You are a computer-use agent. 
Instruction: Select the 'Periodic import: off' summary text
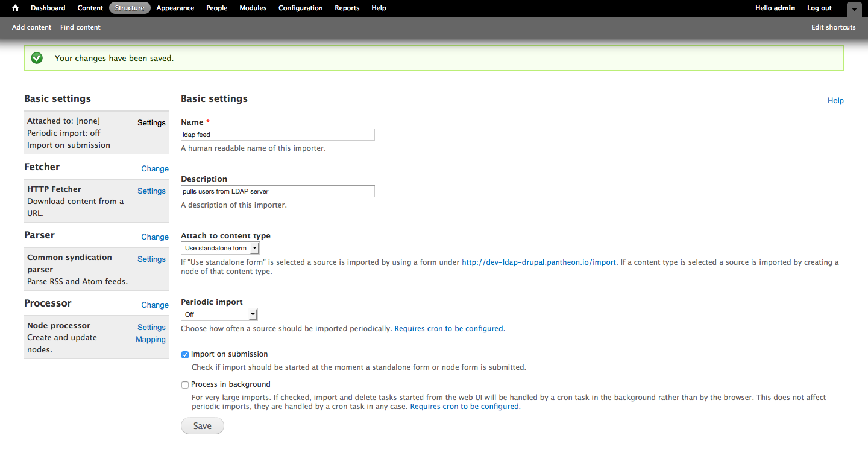[64, 133]
